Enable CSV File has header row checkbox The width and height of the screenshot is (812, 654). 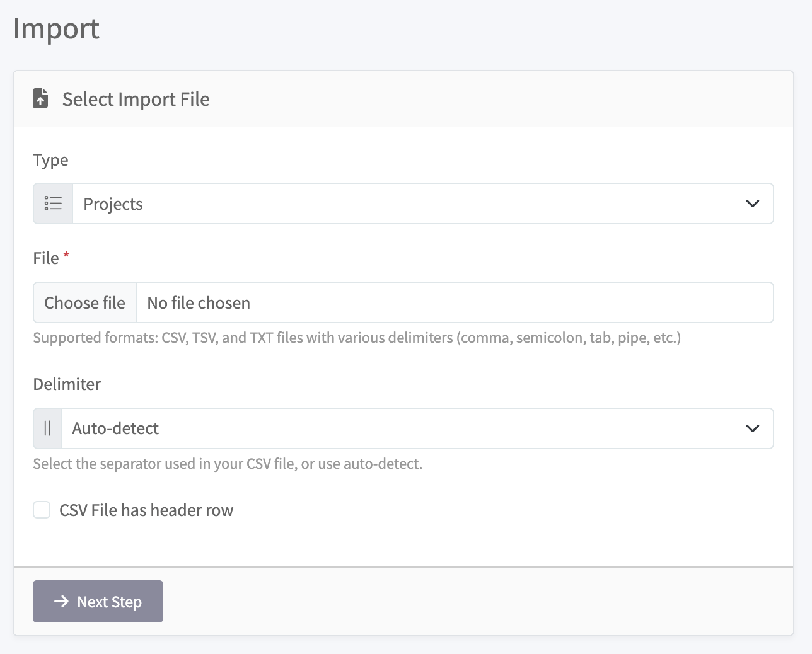point(42,510)
